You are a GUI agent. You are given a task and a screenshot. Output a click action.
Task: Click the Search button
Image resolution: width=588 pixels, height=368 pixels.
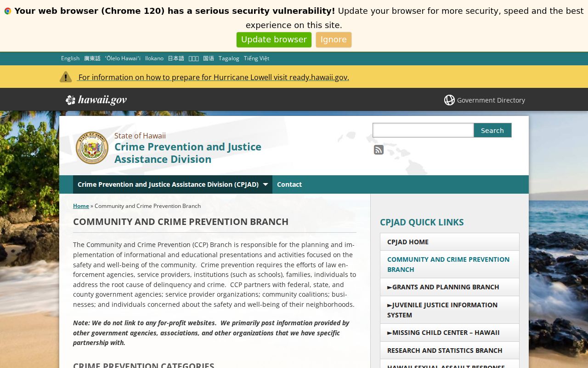coord(492,130)
